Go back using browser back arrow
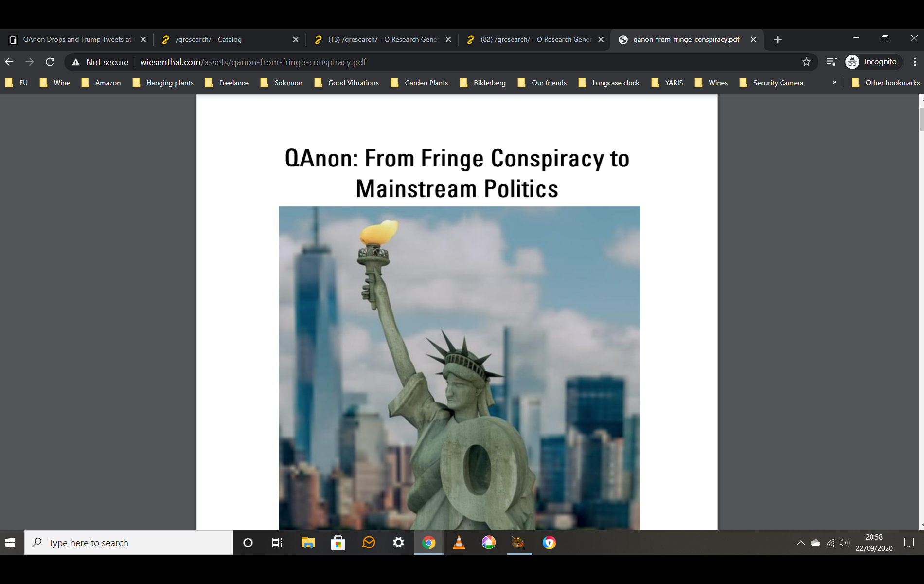The height and width of the screenshot is (584, 924). pyautogui.click(x=9, y=62)
